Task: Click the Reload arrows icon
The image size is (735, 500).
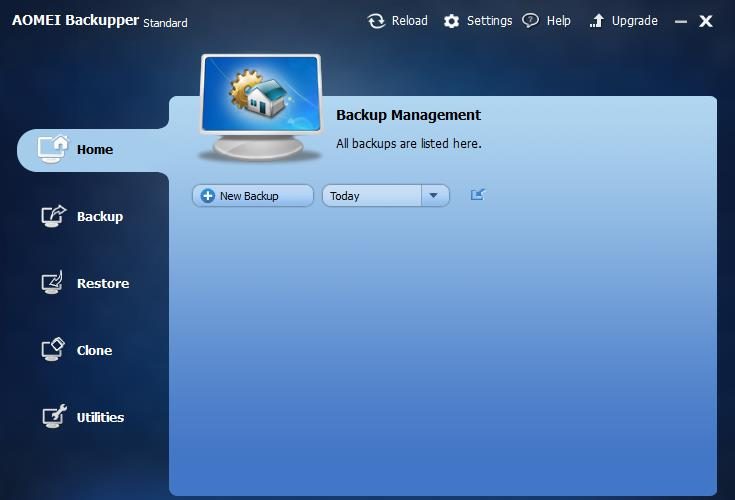Action: [376, 21]
